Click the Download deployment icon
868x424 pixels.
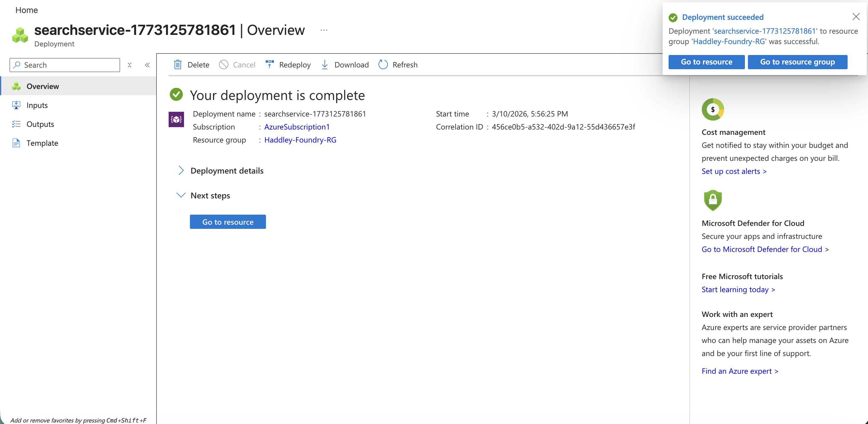(x=325, y=64)
